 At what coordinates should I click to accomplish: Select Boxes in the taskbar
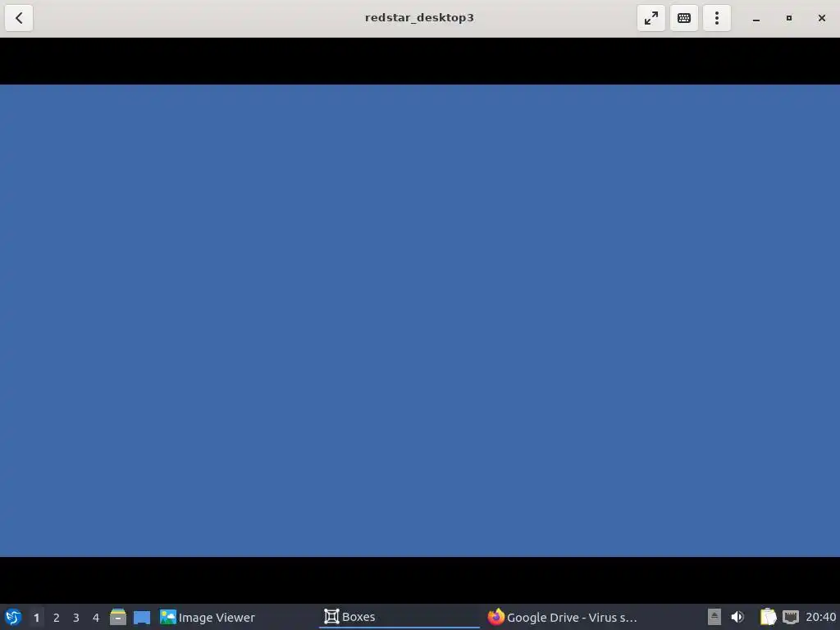click(x=399, y=617)
